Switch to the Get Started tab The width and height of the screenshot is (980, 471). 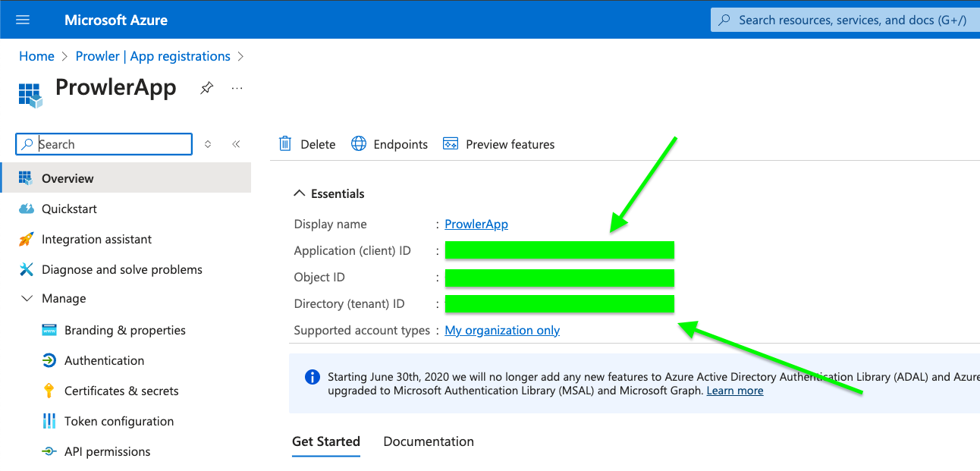326,441
